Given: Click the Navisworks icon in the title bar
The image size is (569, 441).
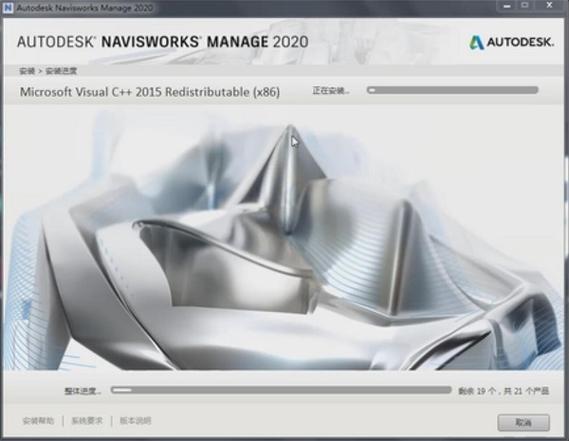Looking at the screenshot, I should coord(7,8).
